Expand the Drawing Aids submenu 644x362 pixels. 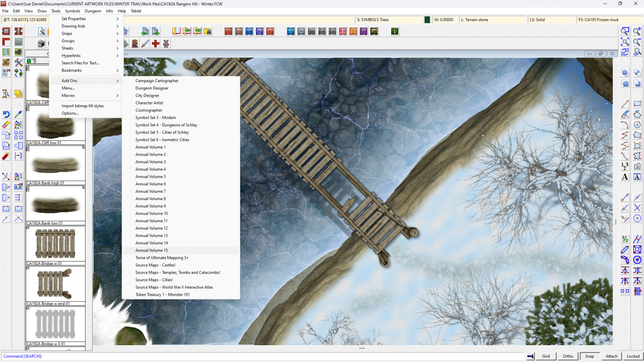(86, 26)
